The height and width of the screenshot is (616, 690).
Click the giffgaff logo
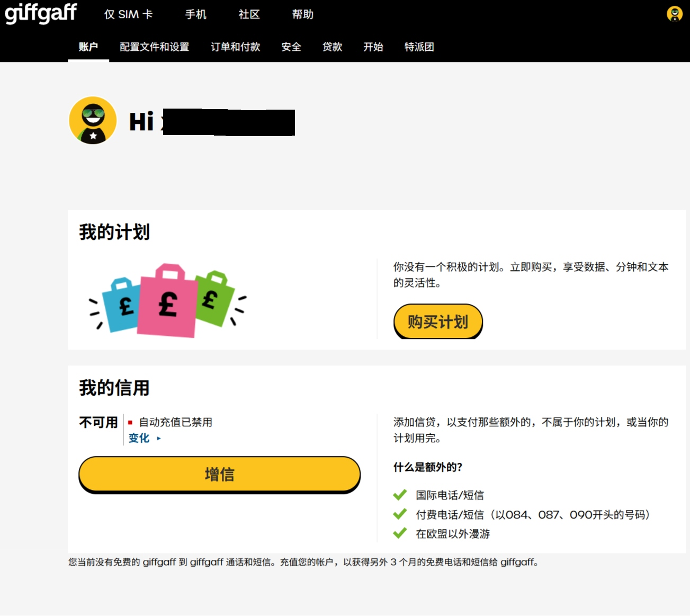pos(41,13)
